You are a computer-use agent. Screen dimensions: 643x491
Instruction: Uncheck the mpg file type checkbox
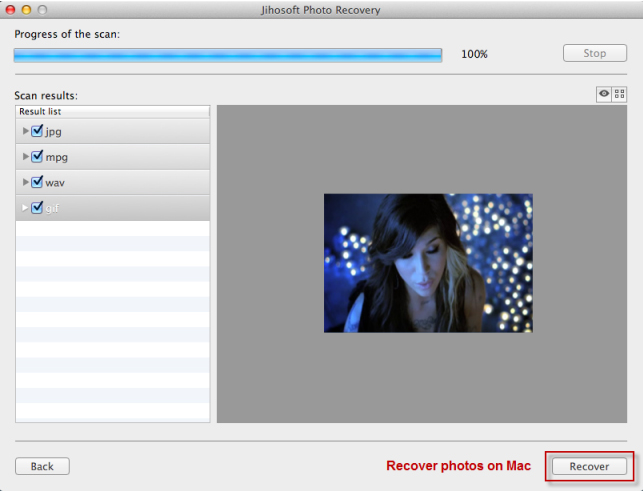(37, 157)
